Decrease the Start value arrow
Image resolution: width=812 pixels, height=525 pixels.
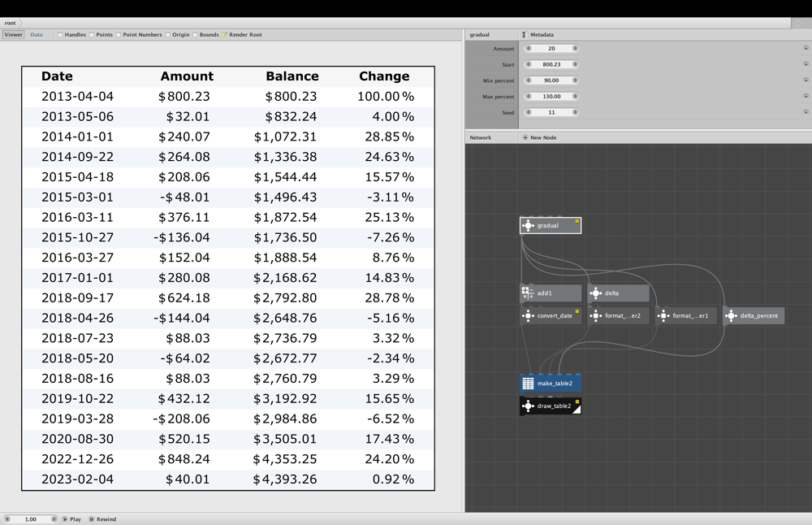(529, 64)
